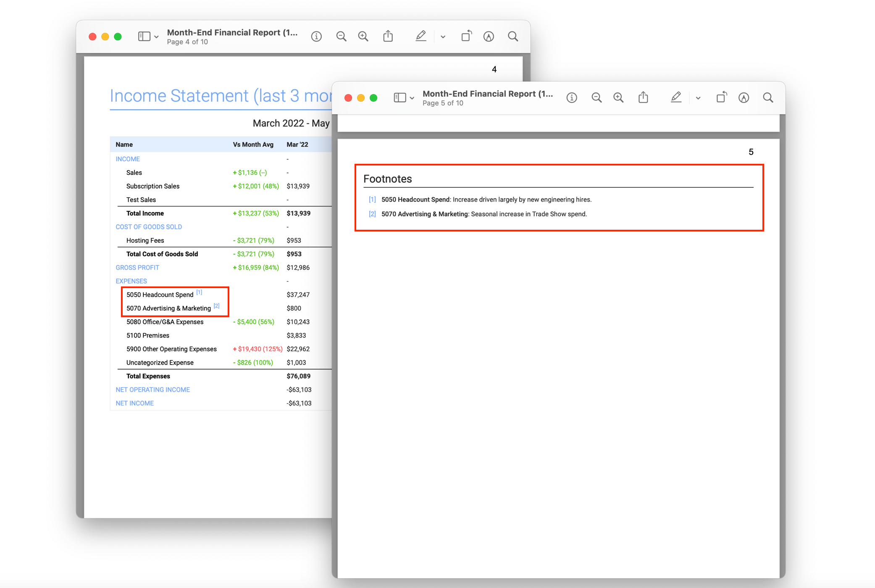Toggle sidebar in the Page 4 window
875x588 pixels.
[x=144, y=37]
